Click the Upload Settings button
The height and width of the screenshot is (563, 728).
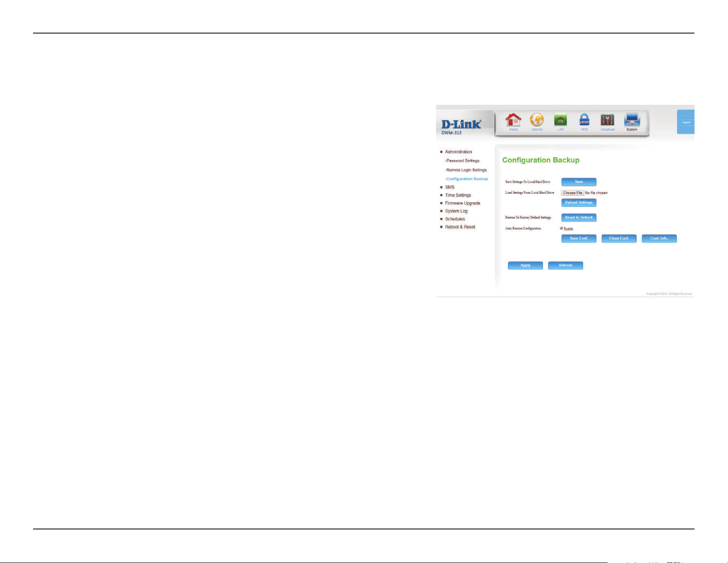(x=579, y=203)
